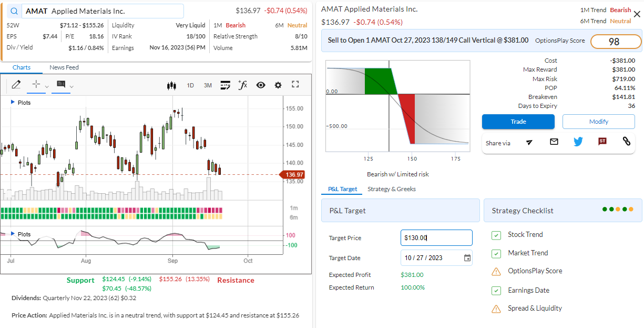Click the Support value $124.45
Image resolution: width=644 pixels, height=328 pixels.
pyautogui.click(x=114, y=279)
